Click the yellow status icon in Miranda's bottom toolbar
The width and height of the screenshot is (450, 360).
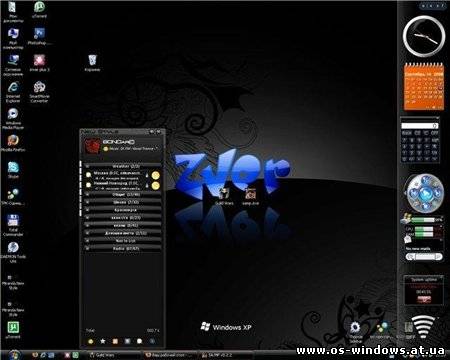(91, 341)
